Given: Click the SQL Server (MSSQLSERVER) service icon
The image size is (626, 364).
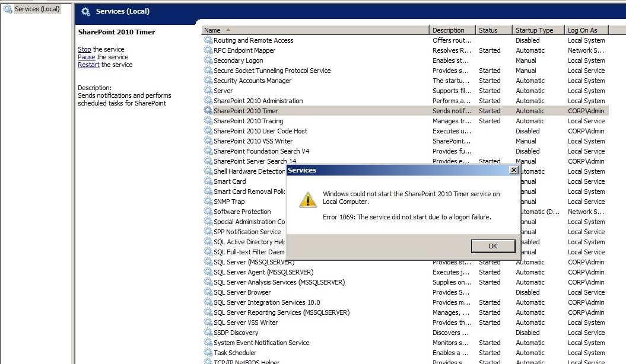Looking at the screenshot, I should [208, 261].
